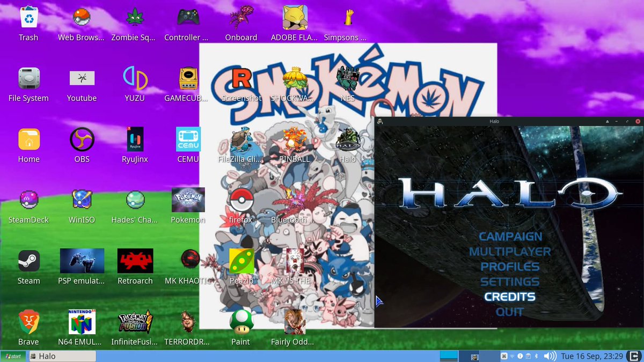Open the SteamDeck desktop icon
The width and height of the screenshot is (644, 362).
click(x=28, y=200)
